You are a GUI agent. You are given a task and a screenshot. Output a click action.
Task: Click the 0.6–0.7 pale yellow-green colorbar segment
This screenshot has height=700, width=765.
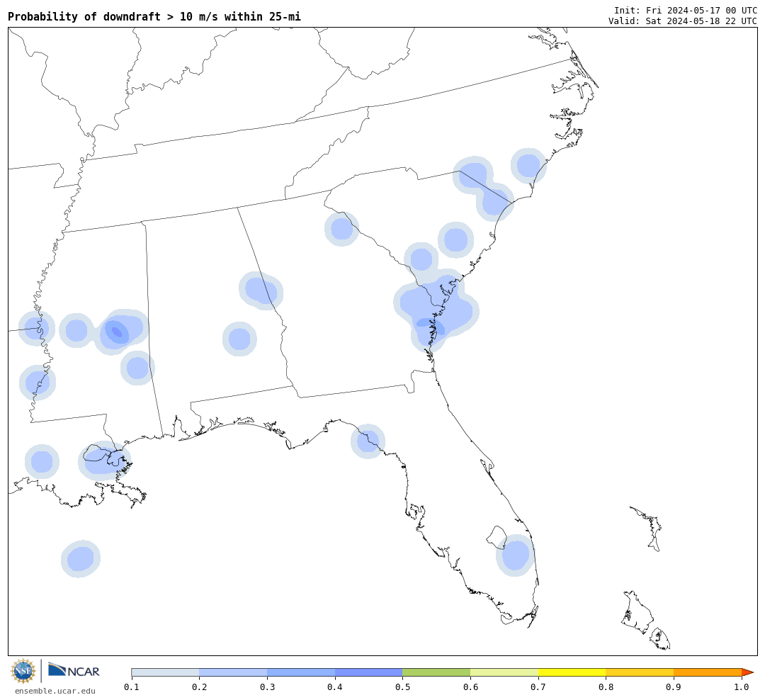tap(504, 672)
